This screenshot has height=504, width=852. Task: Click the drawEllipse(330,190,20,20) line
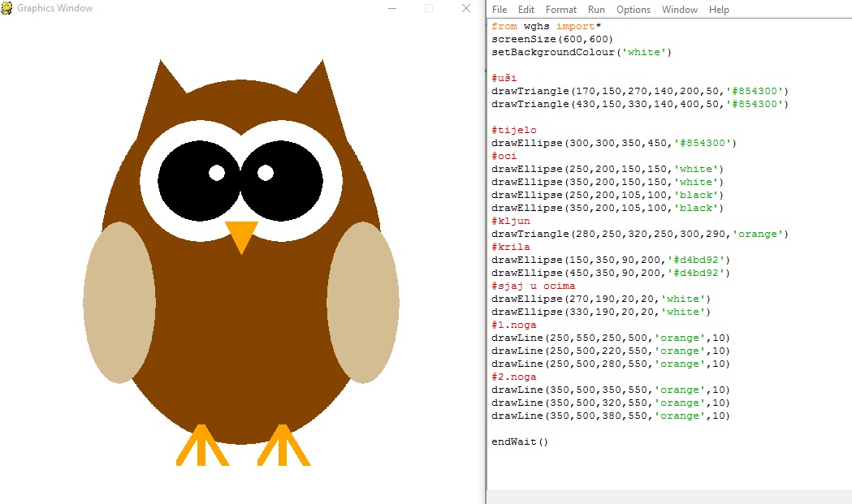601,312
